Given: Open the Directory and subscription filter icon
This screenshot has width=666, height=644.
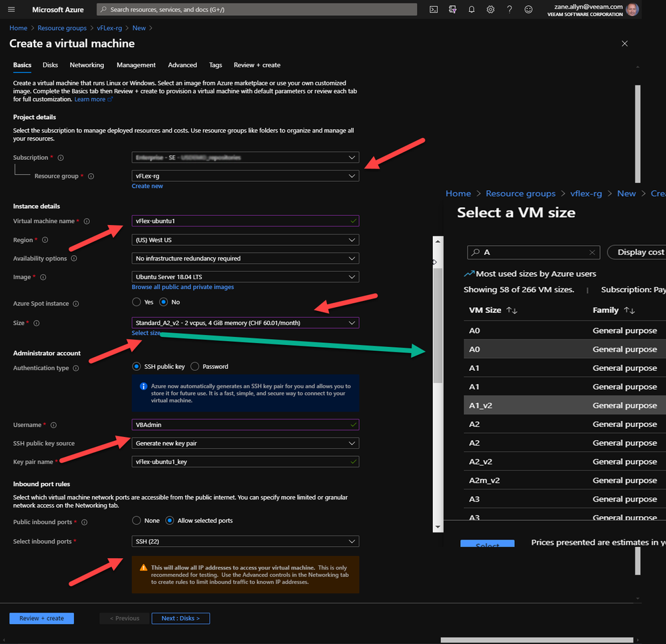Looking at the screenshot, I should coord(452,9).
